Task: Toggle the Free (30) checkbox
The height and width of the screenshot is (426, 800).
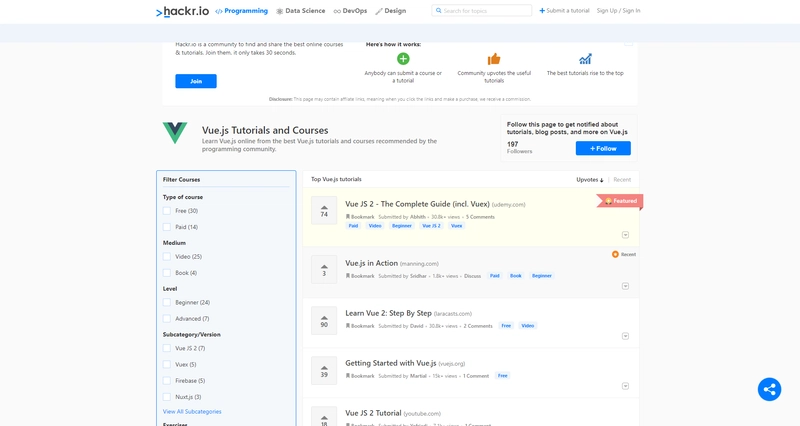Action: (x=167, y=211)
